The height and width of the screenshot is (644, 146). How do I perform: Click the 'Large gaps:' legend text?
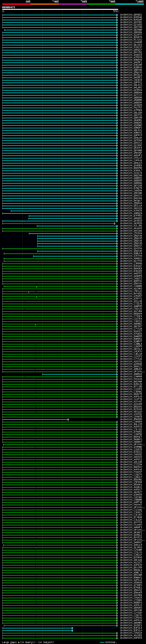[10, 642]
